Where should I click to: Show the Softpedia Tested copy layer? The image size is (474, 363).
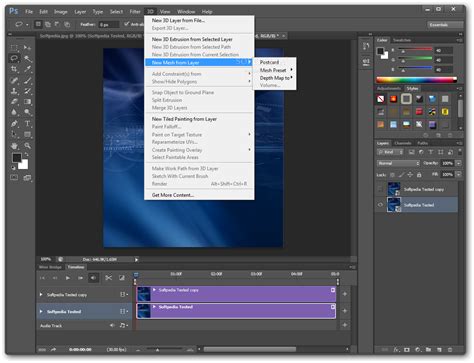coord(380,189)
